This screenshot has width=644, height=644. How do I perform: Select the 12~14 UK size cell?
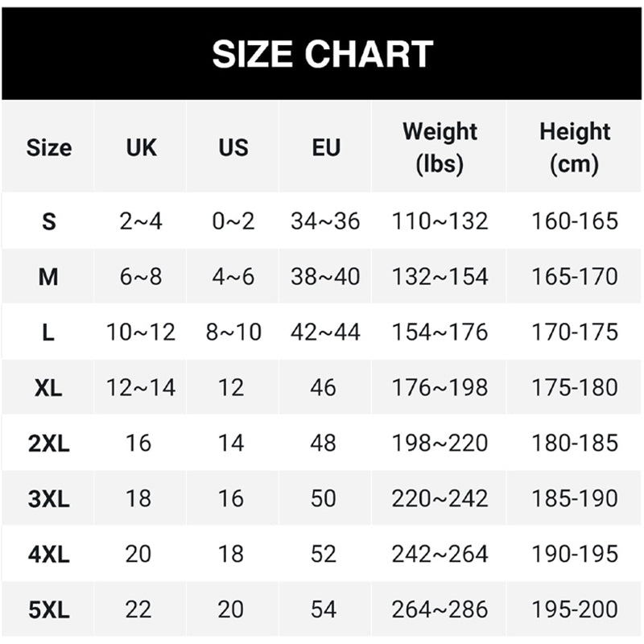(x=141, y=388)
